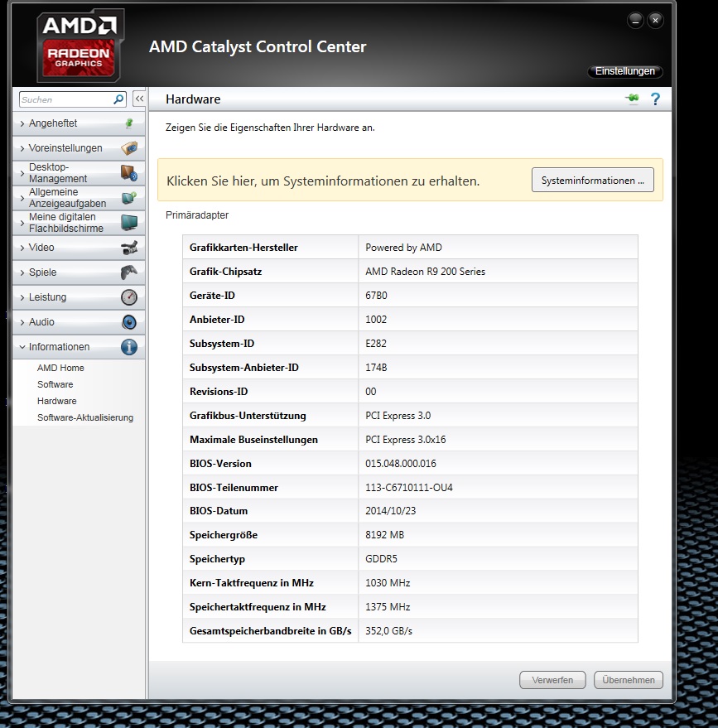The image size is (718, 728).
Task: Open help with the question mark icon
Action: 655,99
